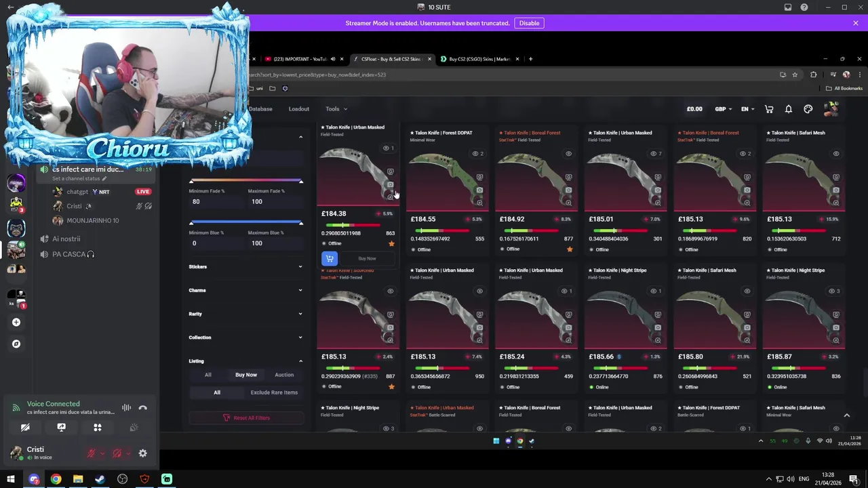
Task: Collapse the Listing filter section
Action: (x=245, y=361)
